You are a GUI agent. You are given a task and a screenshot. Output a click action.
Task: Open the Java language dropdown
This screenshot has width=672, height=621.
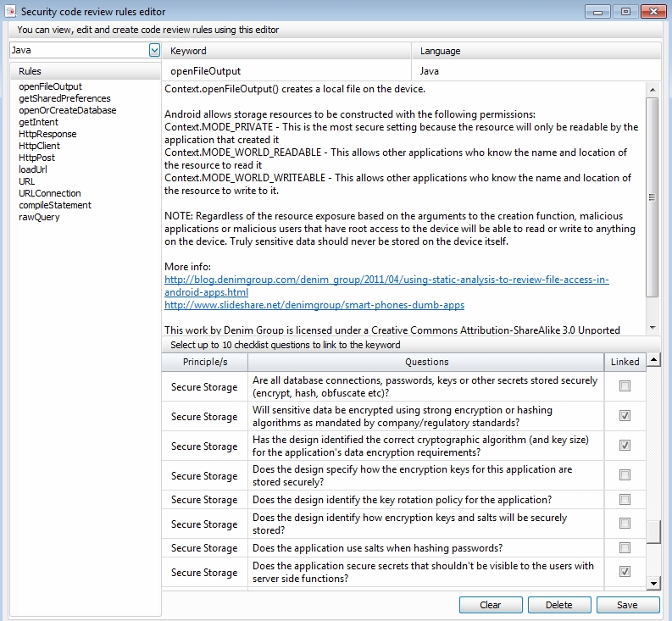click(154, 50)
